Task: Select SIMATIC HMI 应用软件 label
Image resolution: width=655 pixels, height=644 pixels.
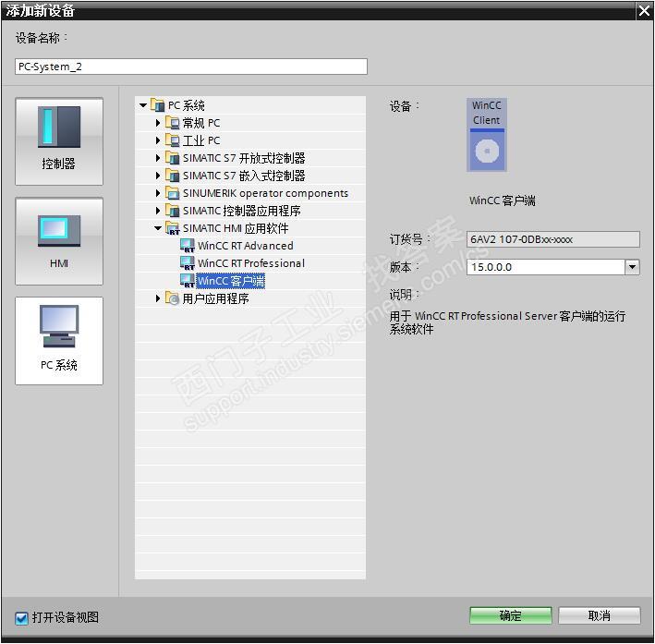Action: pyautogui.click(x=236, y=228)
